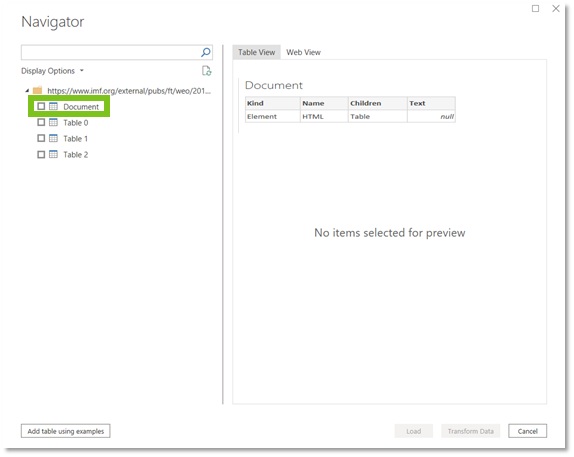The image size is (574, 457).
Task: Click Add table using examples button
Action: (x=66, y=431)
